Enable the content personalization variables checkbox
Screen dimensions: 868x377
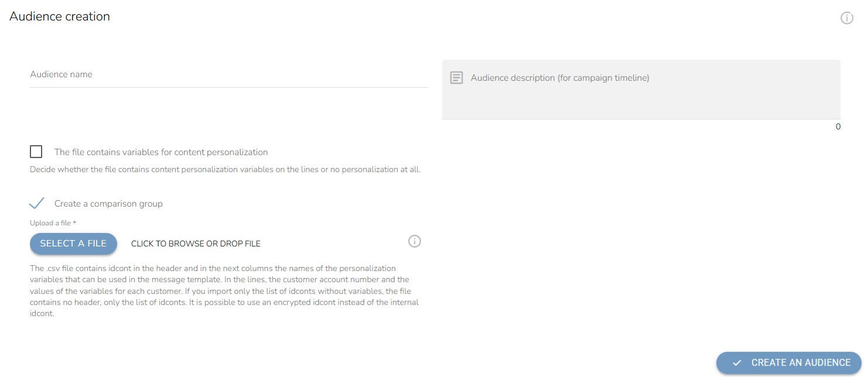(x=36, y=152)
